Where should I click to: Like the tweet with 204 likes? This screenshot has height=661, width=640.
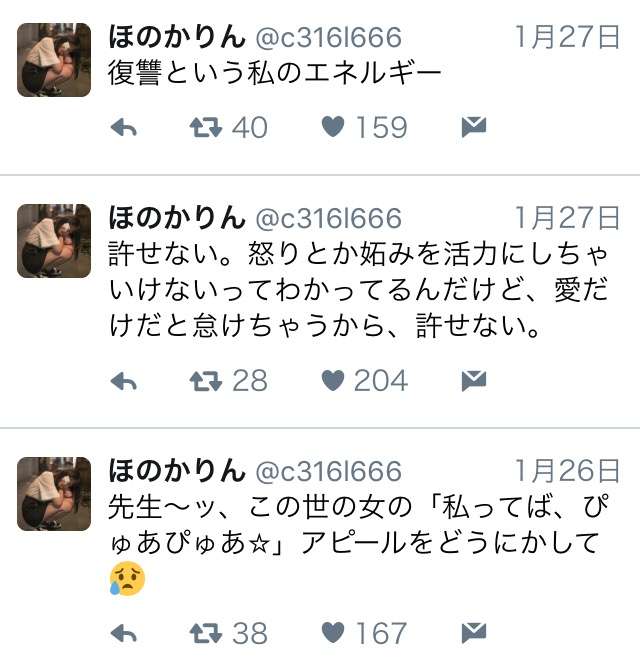coord(333,381)
